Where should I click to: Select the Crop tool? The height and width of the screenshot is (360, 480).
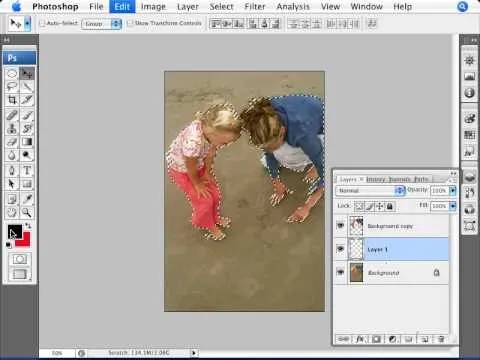[12, 100]
